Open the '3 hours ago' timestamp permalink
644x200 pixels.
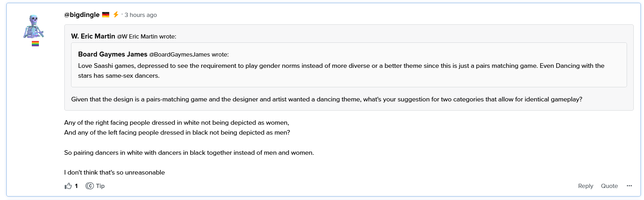coord(141,15)
